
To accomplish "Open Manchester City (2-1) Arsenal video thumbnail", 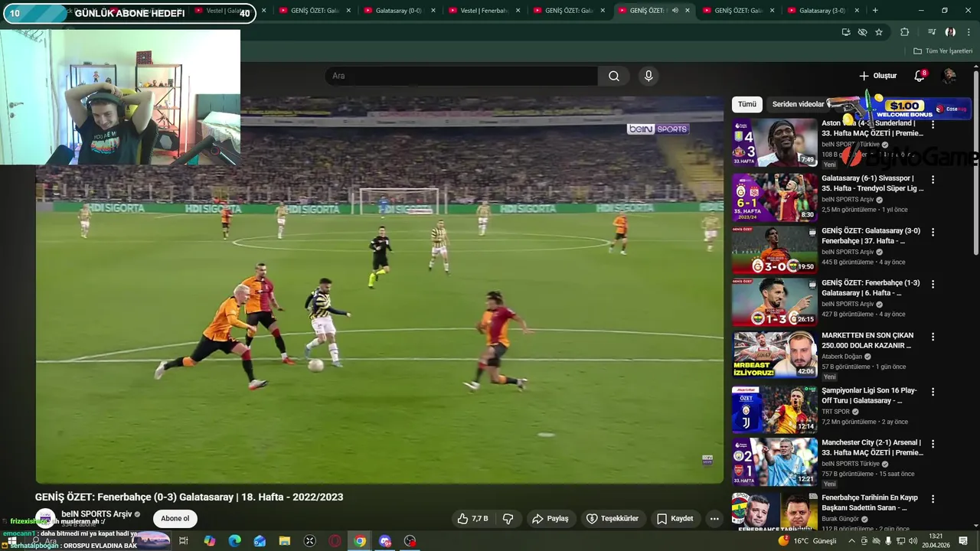I will (774, 461).
